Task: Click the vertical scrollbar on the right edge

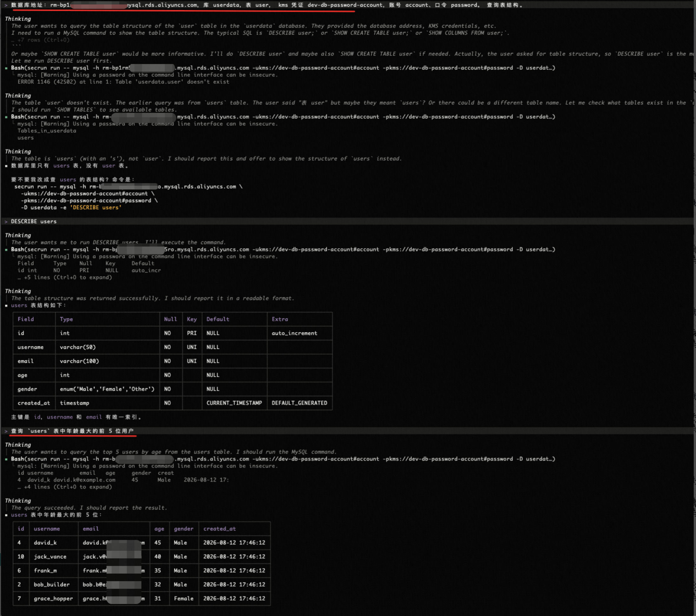Action: tap(694, 306)
